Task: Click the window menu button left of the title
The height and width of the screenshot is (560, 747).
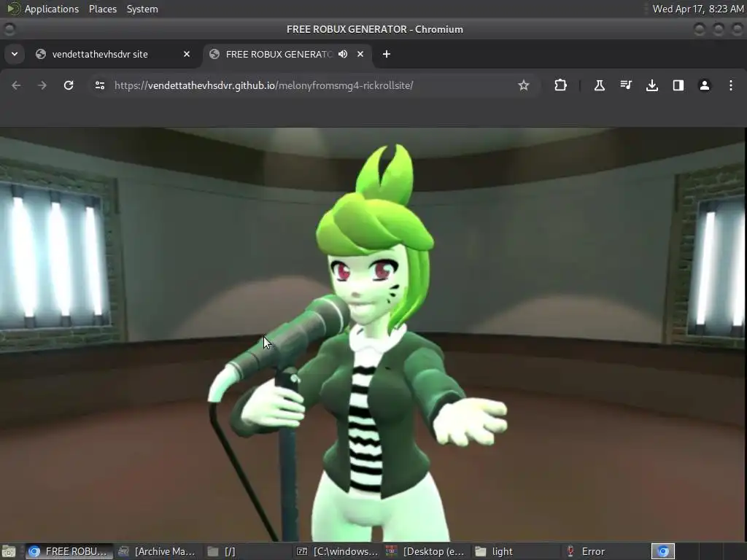Action: pyautogui.click(x=9, y=29)
